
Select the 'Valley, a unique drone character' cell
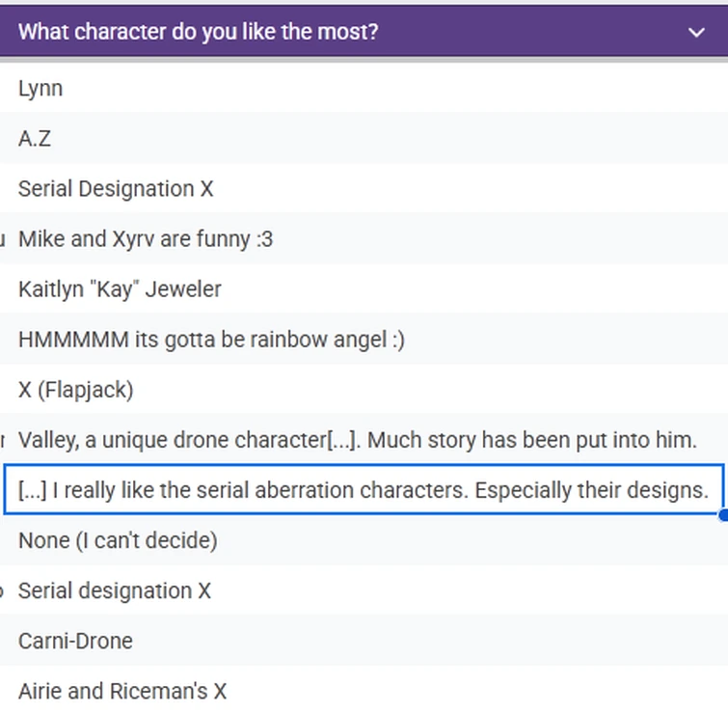[357, 441]
